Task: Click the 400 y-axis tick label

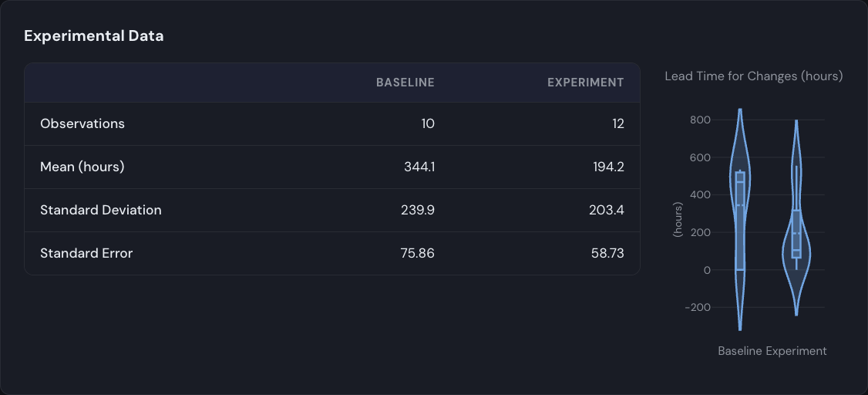Action: [x=700, y=195]
